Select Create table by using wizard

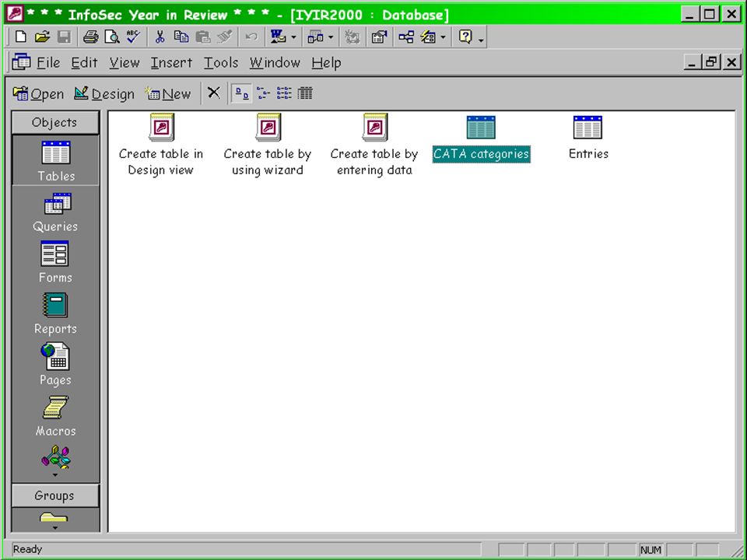(267, 145)
